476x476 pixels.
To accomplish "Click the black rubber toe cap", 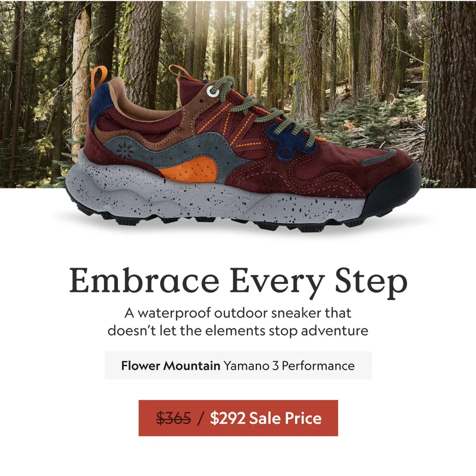I will [392, 190].
